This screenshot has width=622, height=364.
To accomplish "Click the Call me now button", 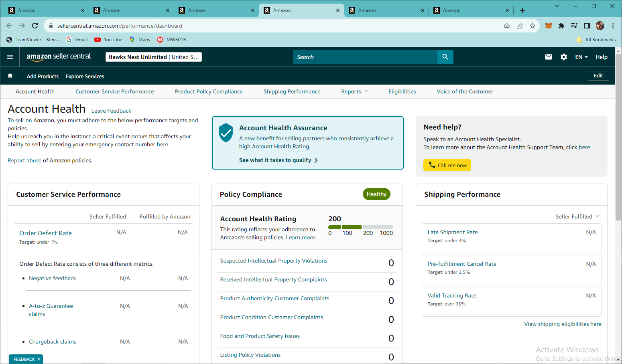I will (x=447, y=165).
